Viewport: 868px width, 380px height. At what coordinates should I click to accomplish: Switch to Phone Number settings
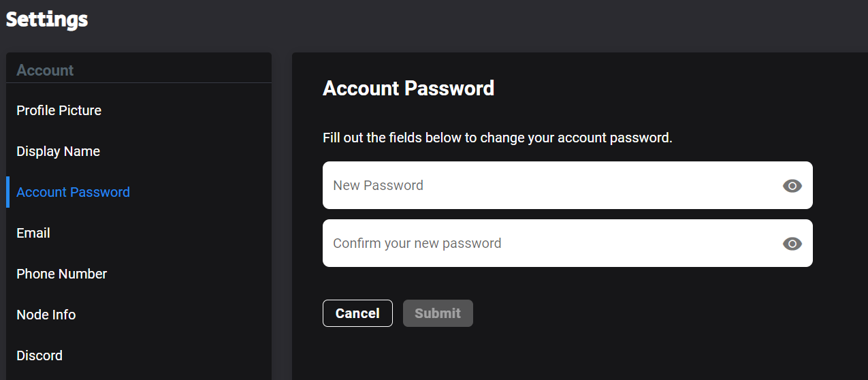pyautogui.click(x=61, y=274)
